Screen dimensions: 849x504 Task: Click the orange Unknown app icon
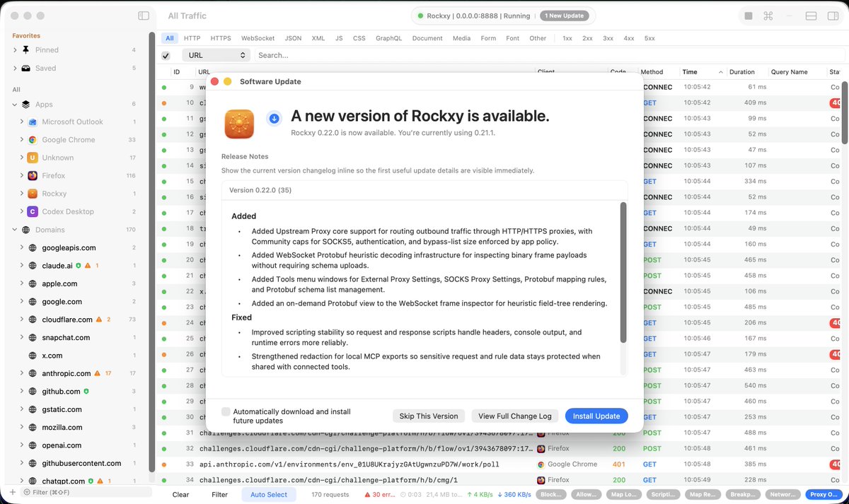coord(33,158)
